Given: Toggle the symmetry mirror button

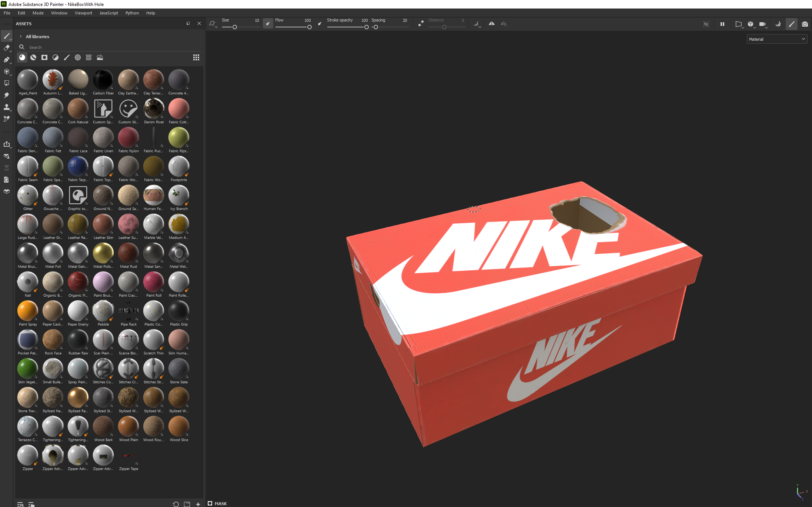Looking at the screenshot, I should tap(491, 24).
